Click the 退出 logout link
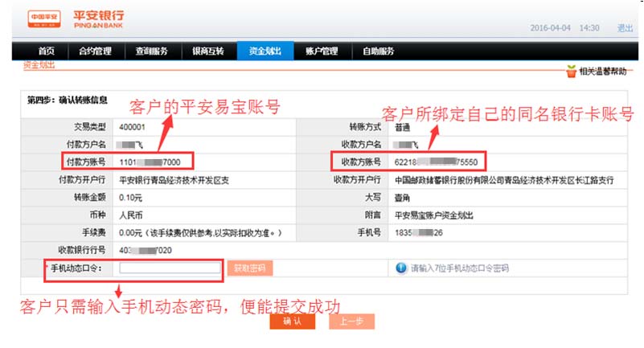The height and width of the screenshot is (348, 644). (626, 28)
